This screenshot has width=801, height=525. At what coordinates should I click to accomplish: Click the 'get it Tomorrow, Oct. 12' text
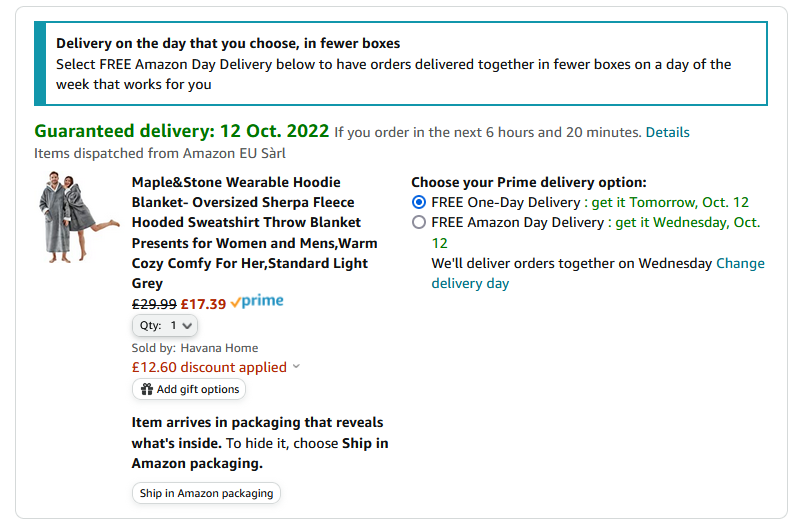670,202
